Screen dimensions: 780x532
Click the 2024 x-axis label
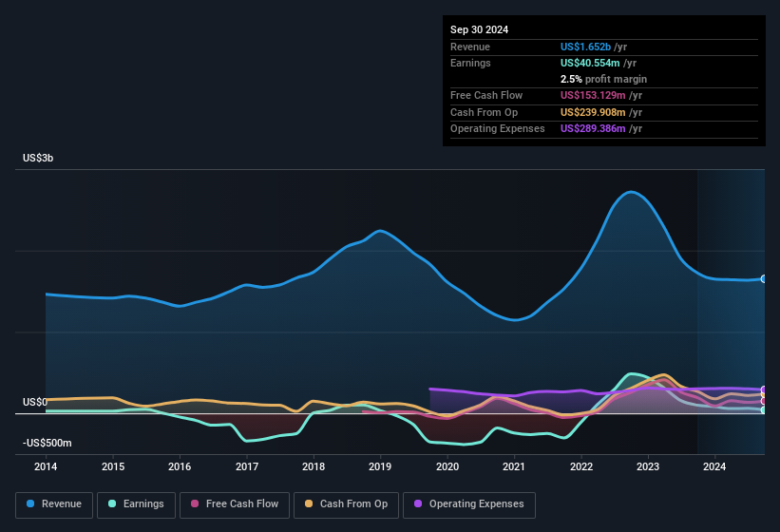[x=714, y=466]
